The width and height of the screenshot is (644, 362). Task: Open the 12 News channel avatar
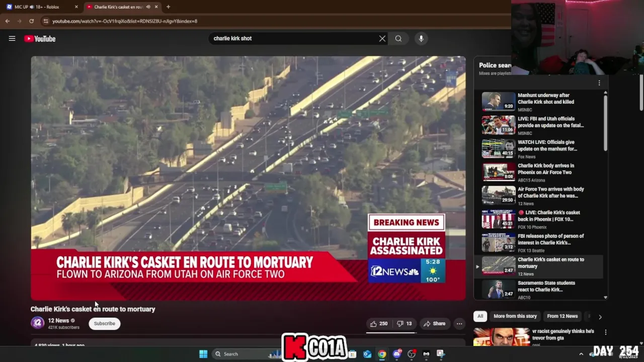coord(38,323)
